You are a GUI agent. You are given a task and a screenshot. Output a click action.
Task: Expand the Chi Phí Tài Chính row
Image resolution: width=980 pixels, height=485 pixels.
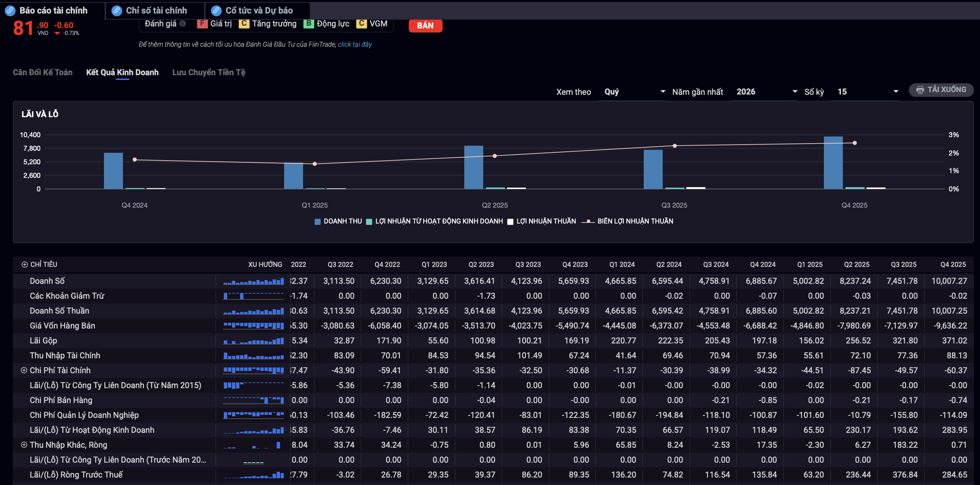click(24, 370)
